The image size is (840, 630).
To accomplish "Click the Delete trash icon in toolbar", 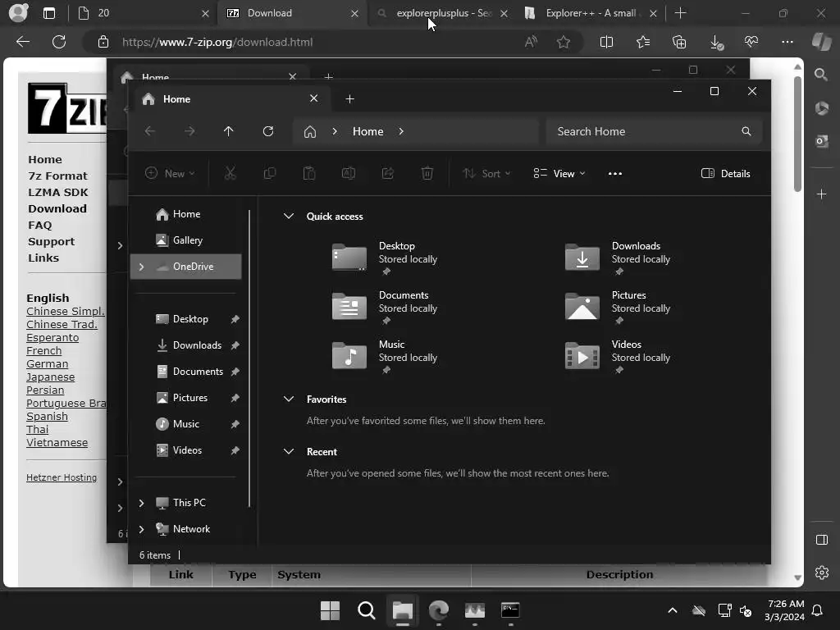I will [x=427, y=173].
